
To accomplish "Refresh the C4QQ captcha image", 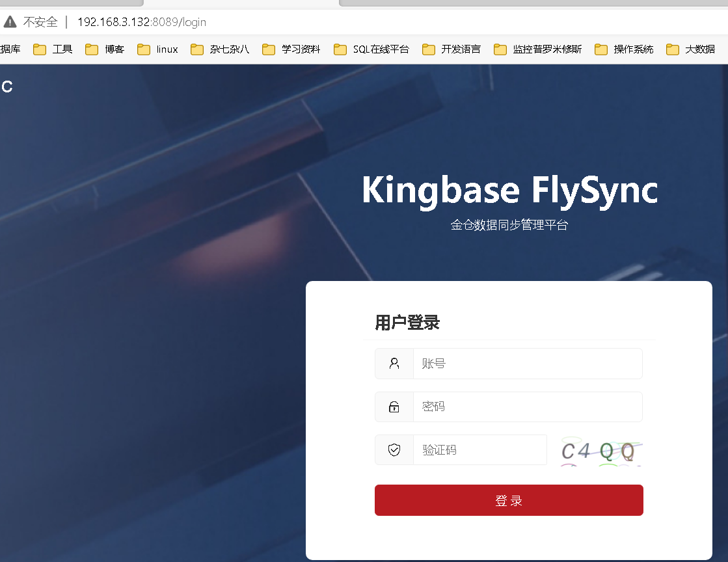I will point(601,450).
